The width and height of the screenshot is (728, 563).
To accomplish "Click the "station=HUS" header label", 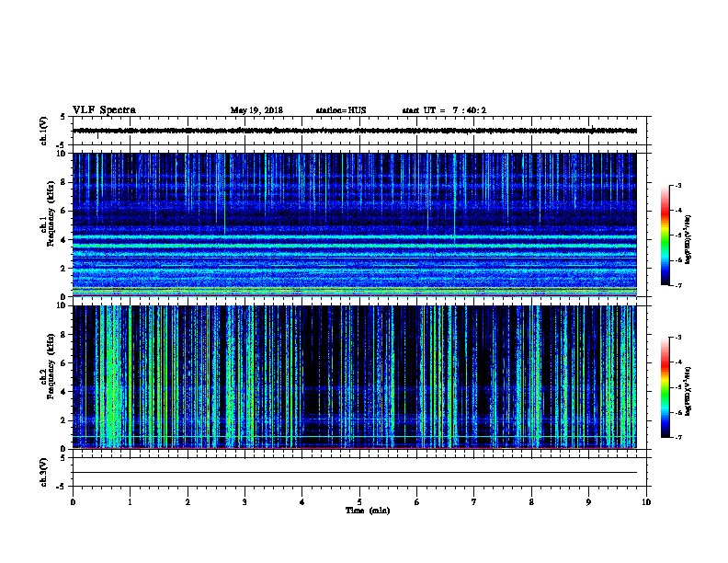I will (x=341, y=110).
